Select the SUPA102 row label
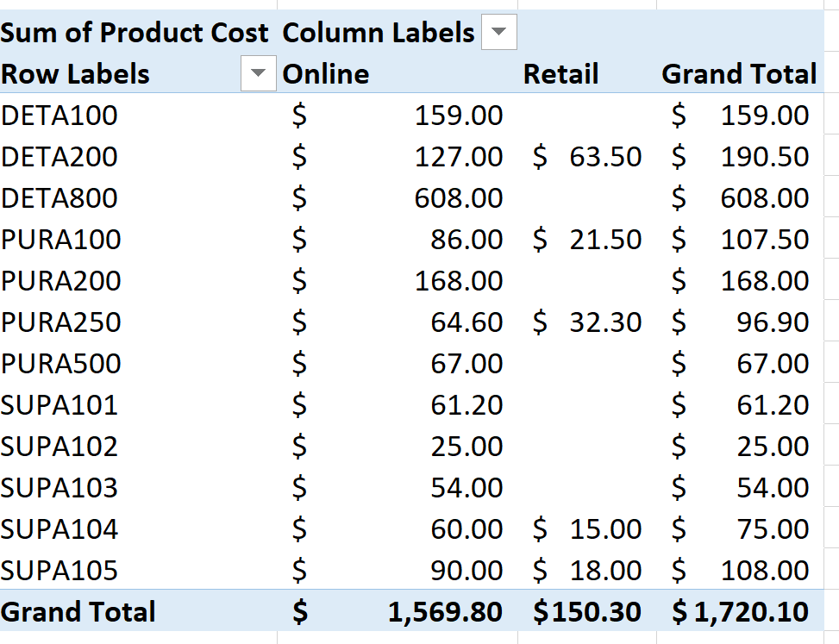Screen dimensions: 839x644 click(59, 447)
